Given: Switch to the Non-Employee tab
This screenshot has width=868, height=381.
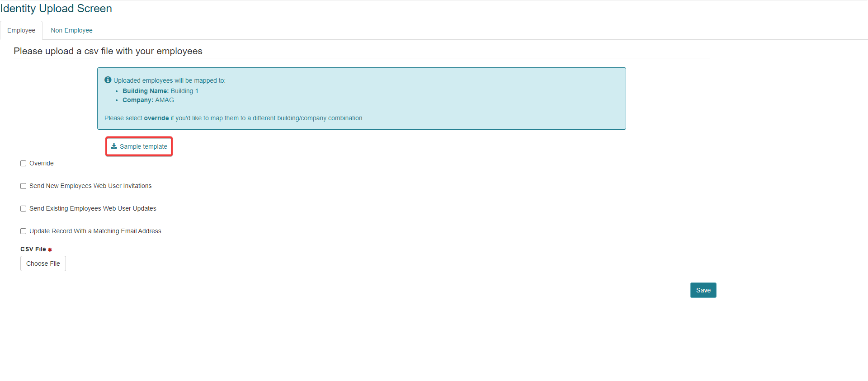Looking at the screenshot, I should click(71, 30).
